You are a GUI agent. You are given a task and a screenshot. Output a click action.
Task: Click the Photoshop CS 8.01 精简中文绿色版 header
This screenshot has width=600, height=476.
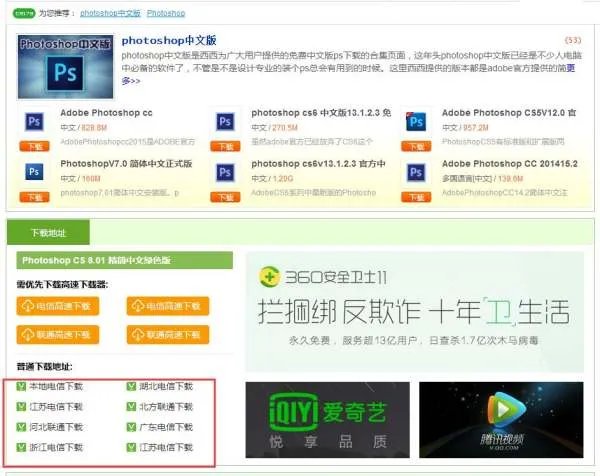[x=124, y=260]
